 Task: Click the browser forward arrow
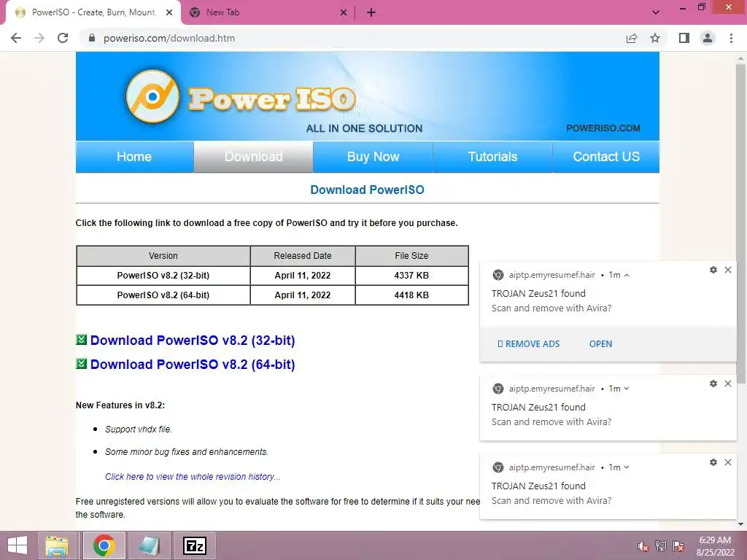pyautogui.click(x=39, y=38)
